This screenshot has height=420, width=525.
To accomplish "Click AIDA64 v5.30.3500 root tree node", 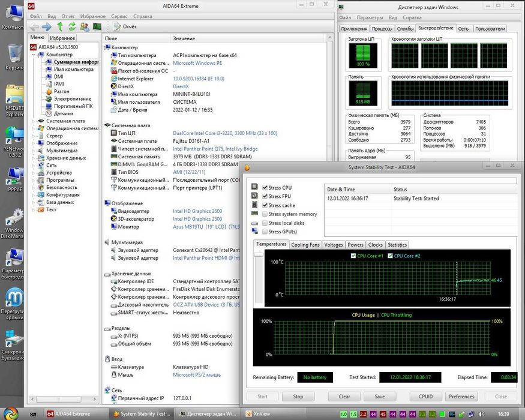I will pyautogui.click(x=58, y=47).
